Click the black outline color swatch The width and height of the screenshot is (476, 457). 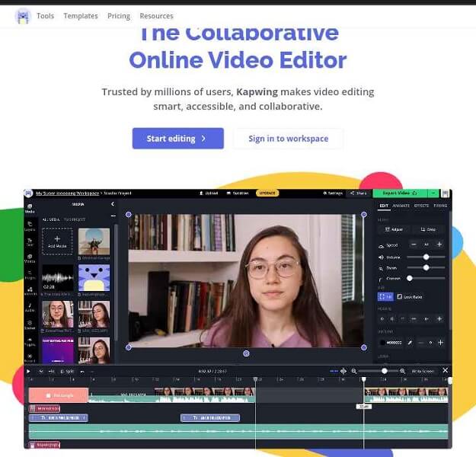[x=382, y=343]
